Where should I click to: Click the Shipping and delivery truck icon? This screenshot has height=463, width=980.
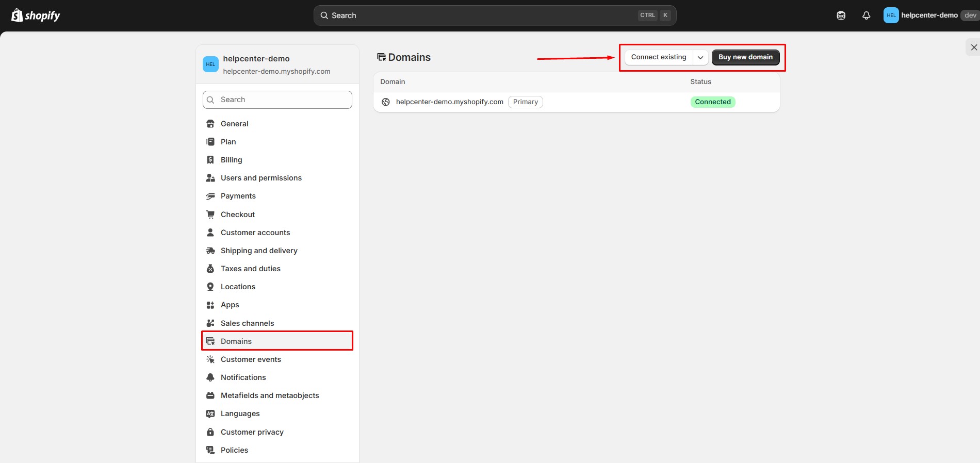click(210, 251)
